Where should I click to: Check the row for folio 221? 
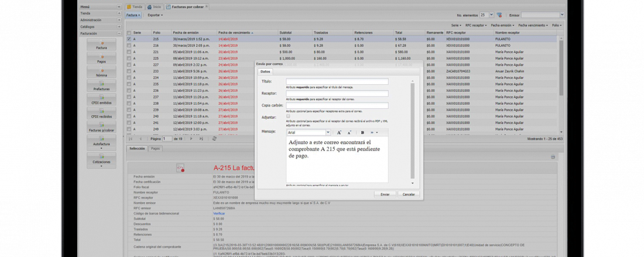(129, 52)
